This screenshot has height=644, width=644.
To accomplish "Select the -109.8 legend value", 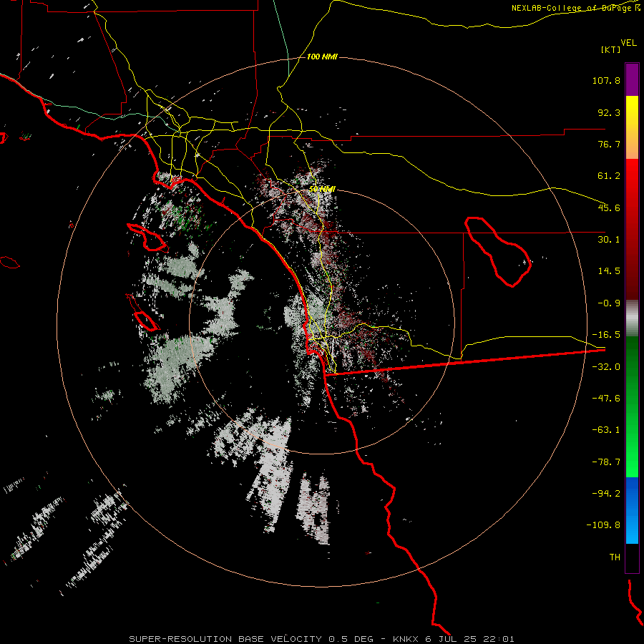I will pyautogui.click(x=603, y=525).
